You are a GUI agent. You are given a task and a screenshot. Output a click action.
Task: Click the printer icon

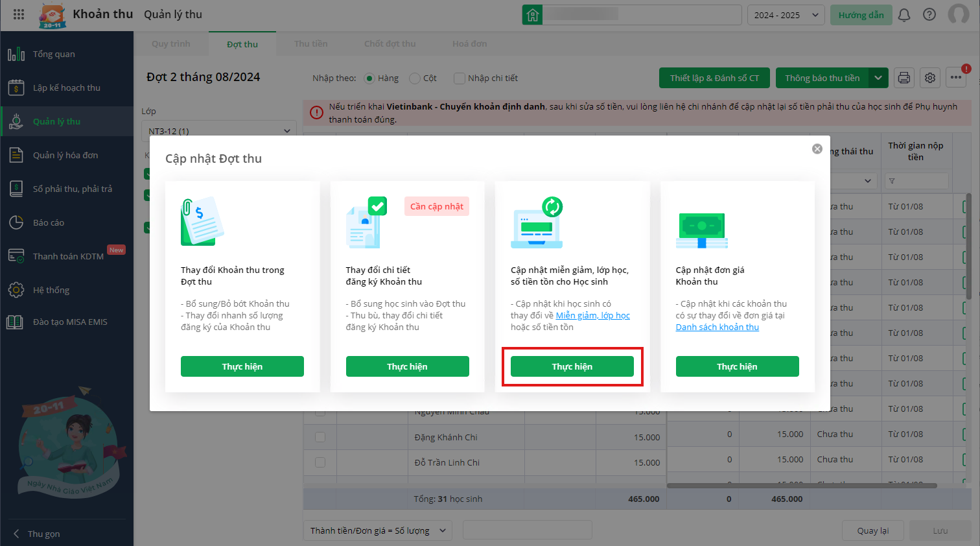point(904,78)
